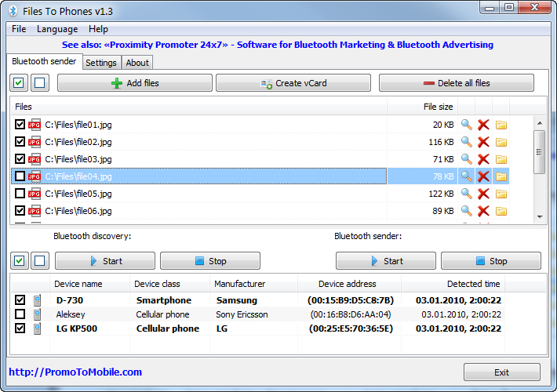
Task: Remove file06.jpg using red X icon
Action: pyautogui.click(x=483, y=211)
